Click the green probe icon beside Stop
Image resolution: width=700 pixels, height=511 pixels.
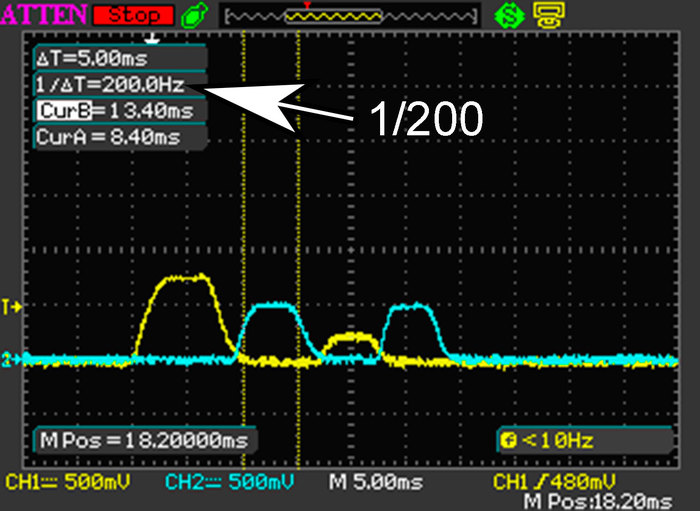(195, 16)
